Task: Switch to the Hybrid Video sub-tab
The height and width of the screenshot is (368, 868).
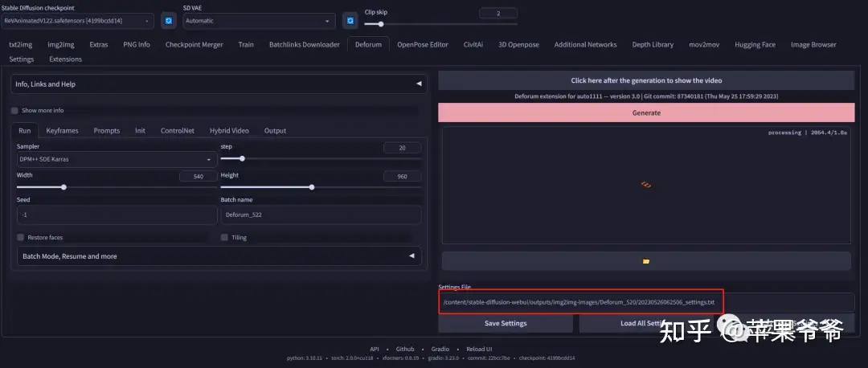Action: [x=229, y=131]
